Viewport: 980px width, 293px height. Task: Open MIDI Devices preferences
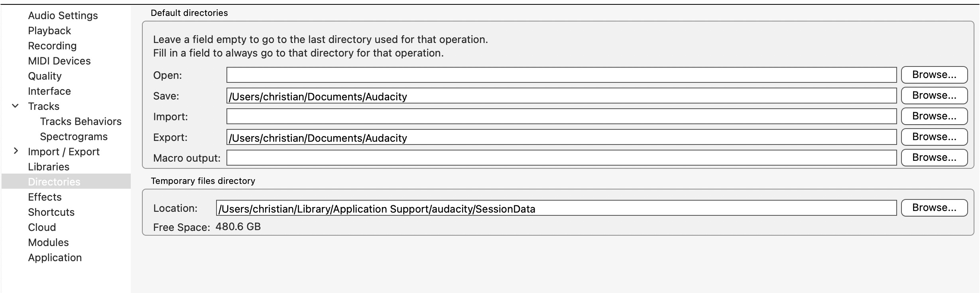tap(59, 61)
